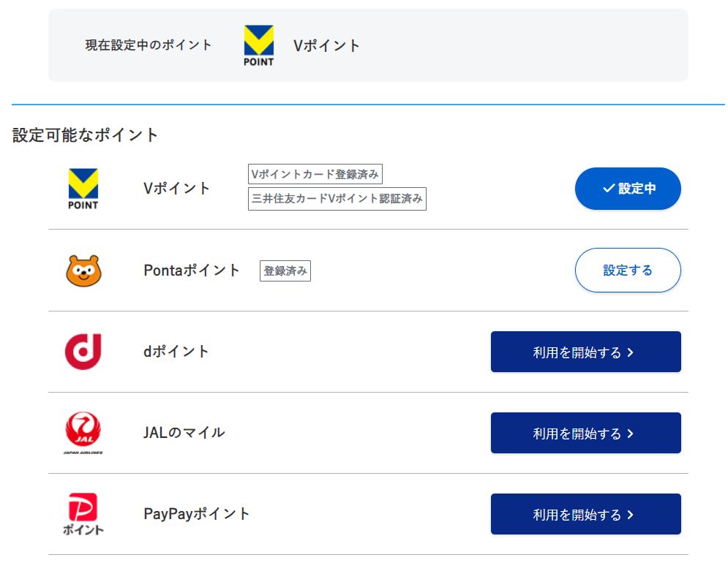Image resolution: width=728 pixels, height=563 pixels.
Task: Click the 三井住友カードVポイント認証済み badge
Action: pyautogui.click(x=337, y=198)
